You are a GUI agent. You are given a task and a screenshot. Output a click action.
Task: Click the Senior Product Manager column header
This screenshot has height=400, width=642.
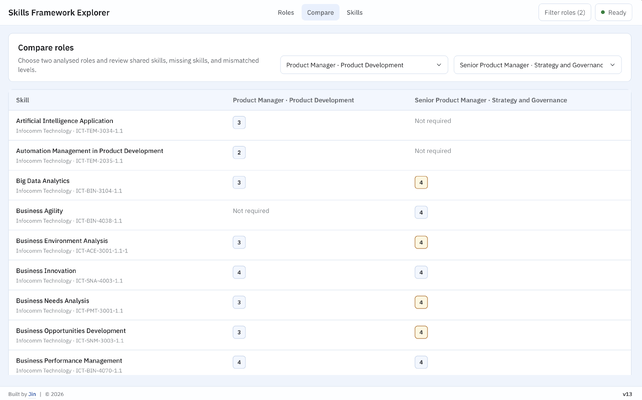click(491, 100)
